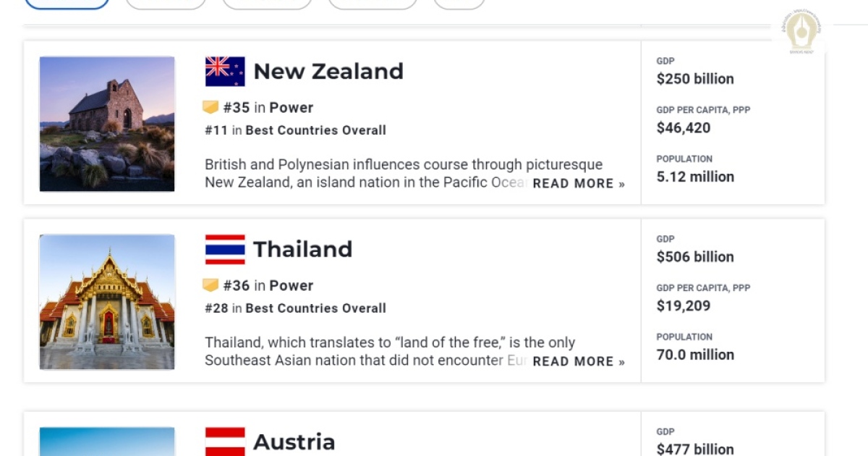Image resolution: width=868 pixels, height=456 pixels.
Task: Open Thailand's "#28 in Best Countries Overall"
Action: tap(295, 308)
